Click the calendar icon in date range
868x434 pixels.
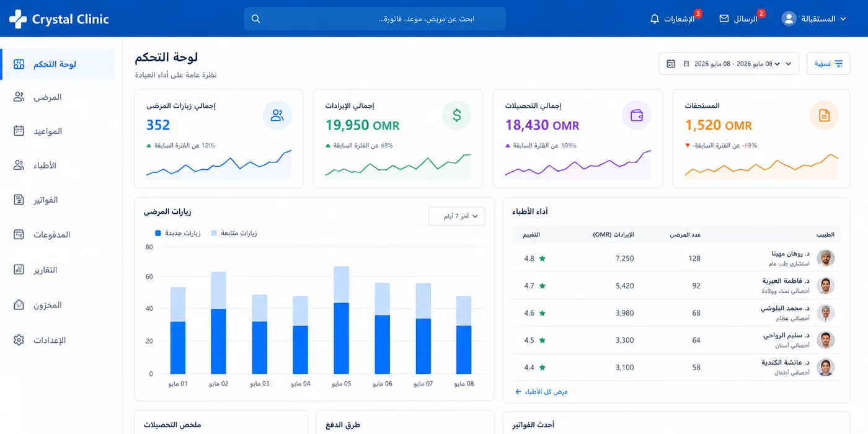click(x=670, y=64)
